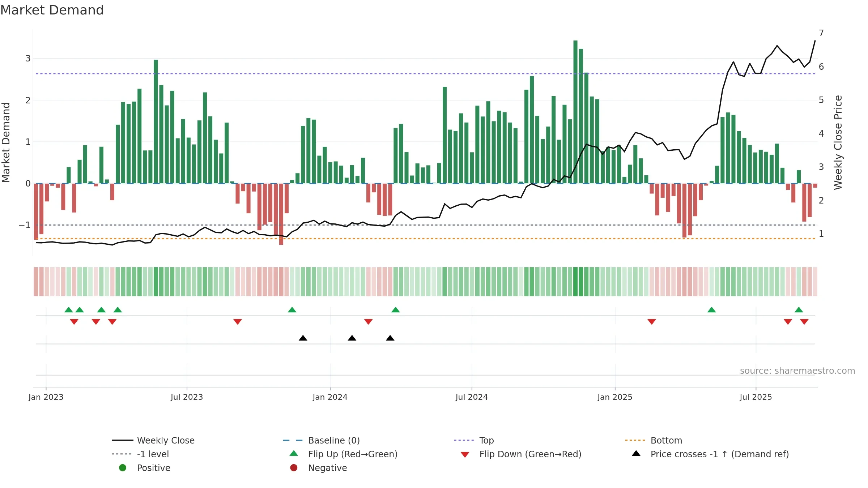Click the green Positive circle in the legend
868x488 pixels.
coord(123,468)
